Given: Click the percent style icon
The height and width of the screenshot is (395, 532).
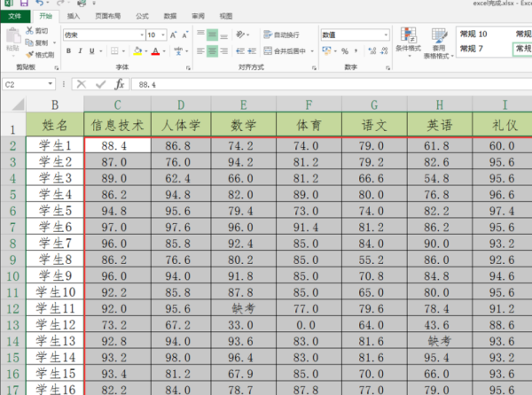Looking at the screenshot, I should [x=345, y=51].
